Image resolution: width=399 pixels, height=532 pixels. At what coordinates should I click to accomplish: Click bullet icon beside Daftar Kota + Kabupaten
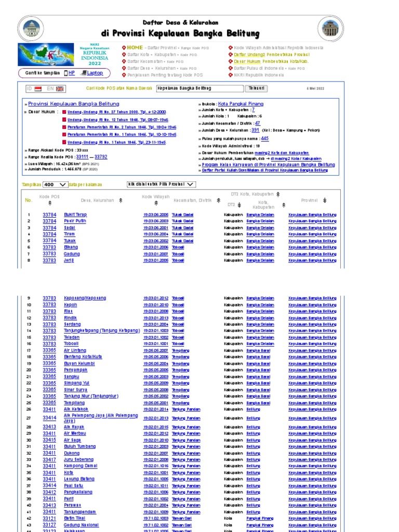tap(124, 55)
